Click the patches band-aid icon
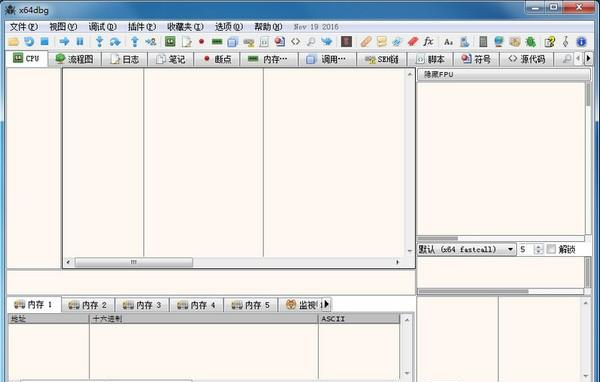Screen dimensions: 600x382 pyautogui.click(x=366, y=41)
